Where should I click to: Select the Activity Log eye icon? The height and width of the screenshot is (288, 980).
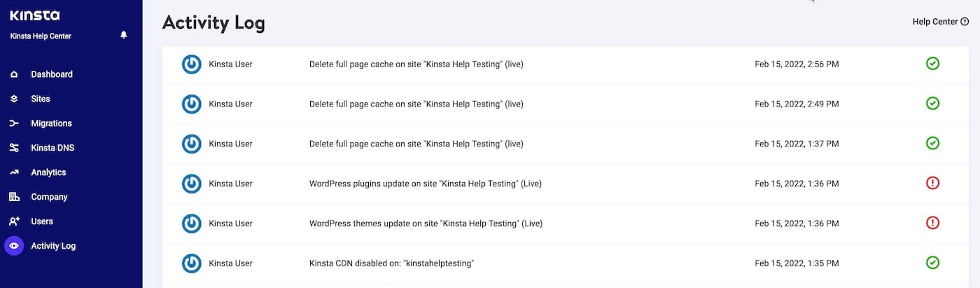pyautogui.click(x=14, y=246)
